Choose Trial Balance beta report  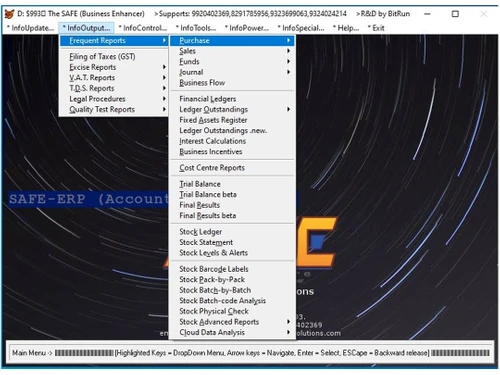pyautogui.click(x=232, y=194)
